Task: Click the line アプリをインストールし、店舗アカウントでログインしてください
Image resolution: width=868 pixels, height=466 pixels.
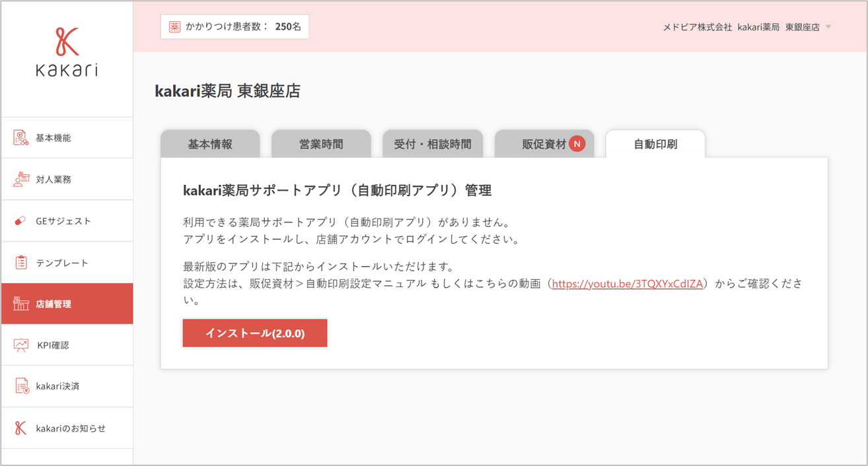Action: point(351,239)
